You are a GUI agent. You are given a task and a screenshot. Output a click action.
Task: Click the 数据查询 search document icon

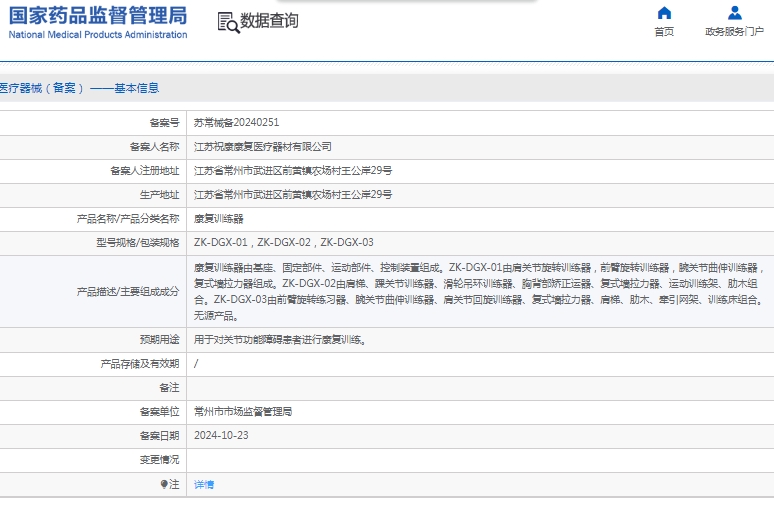click(x=228, y=22)
